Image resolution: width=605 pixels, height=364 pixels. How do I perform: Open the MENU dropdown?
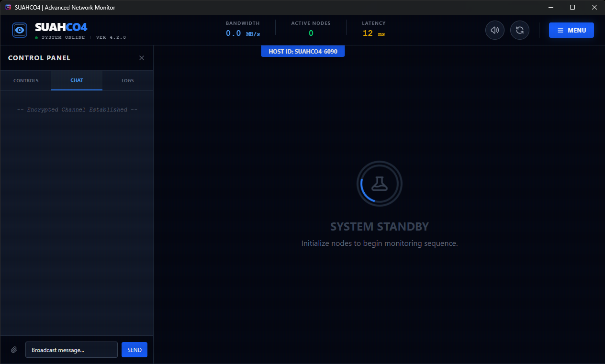[571, 30]
